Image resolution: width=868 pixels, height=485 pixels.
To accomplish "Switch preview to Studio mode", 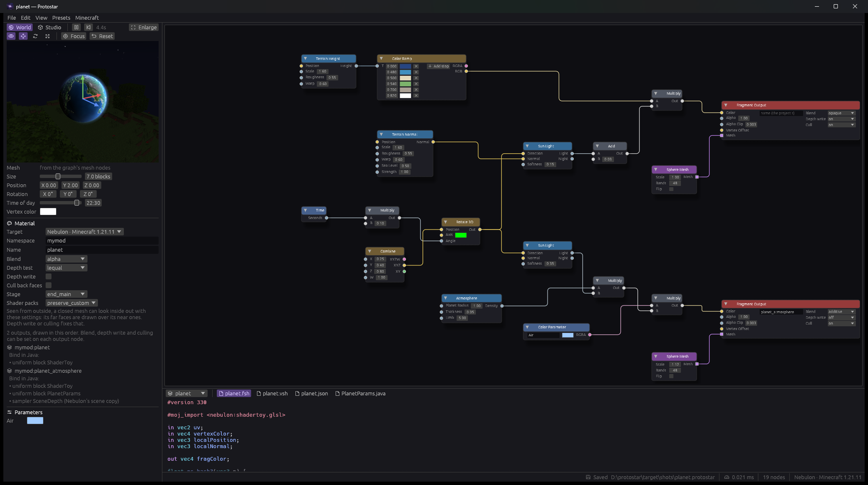I will pos(49,27).
